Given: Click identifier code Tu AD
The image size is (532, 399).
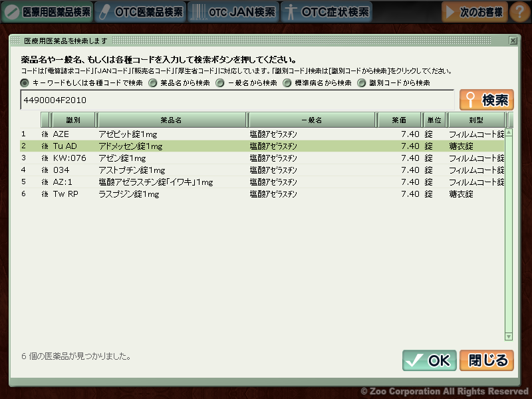Looking at the screenshot, I should [x=65, y=146].
